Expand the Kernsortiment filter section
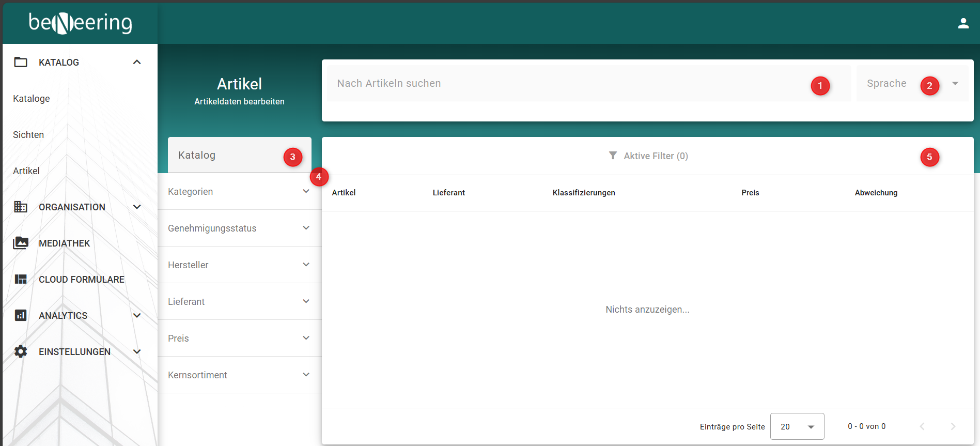The image size is (980, 446). pos(239,375)
